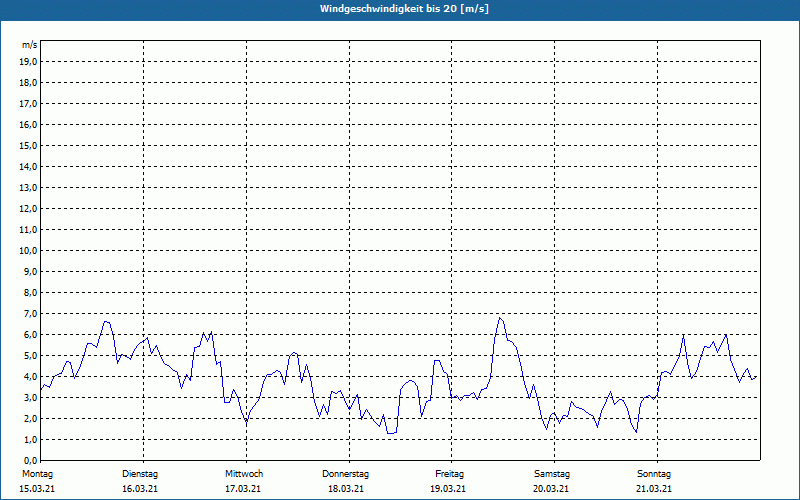Click the 'm/s' unit label
The image size is (800, 500).
(x=30, y=45)
